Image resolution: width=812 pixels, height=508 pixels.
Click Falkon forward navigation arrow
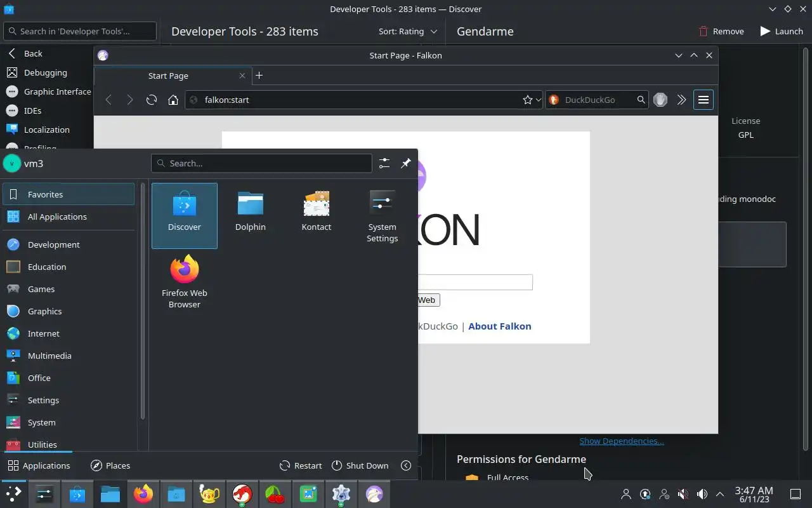pos(130,100)
